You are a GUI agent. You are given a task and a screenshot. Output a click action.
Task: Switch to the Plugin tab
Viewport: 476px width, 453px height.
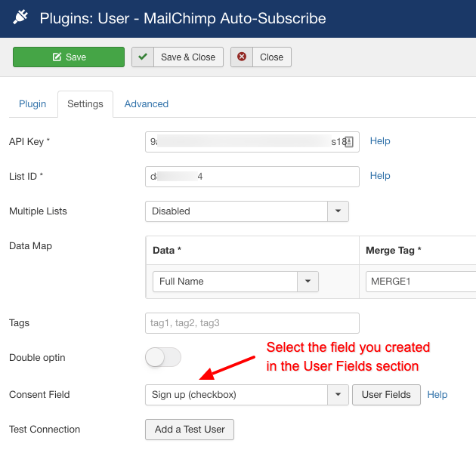(x=32, y=104)
